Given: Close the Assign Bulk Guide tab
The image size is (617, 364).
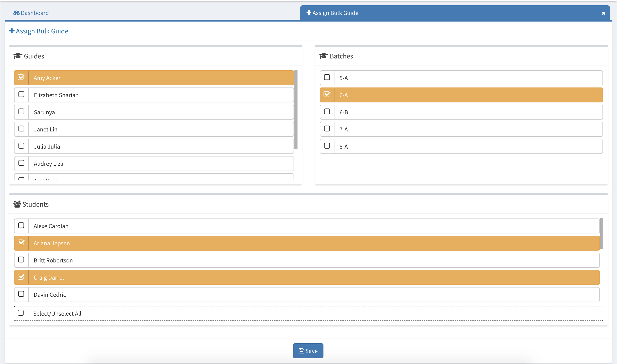Looking at the screenshot, I should point(603,13).
